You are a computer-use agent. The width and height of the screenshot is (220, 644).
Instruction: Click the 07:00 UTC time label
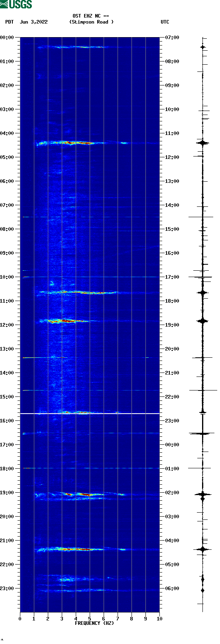(172, 38)
